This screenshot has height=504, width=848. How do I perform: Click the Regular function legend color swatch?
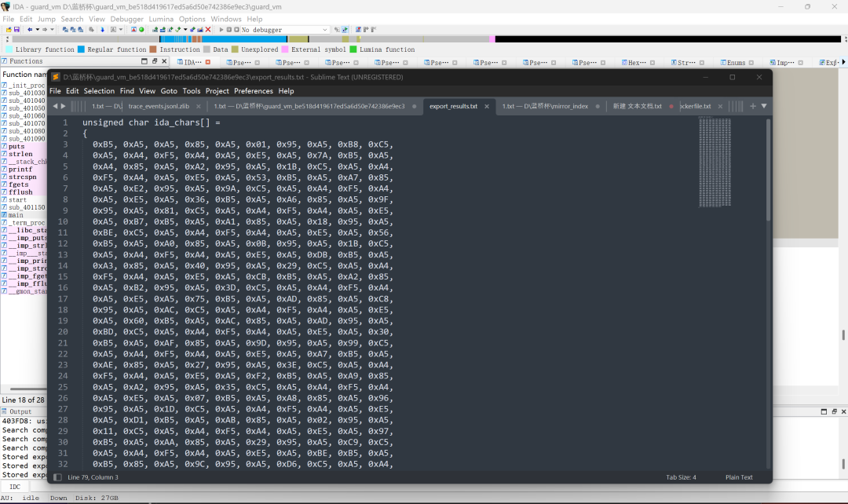pyautogui.click(x=81, y=49)
